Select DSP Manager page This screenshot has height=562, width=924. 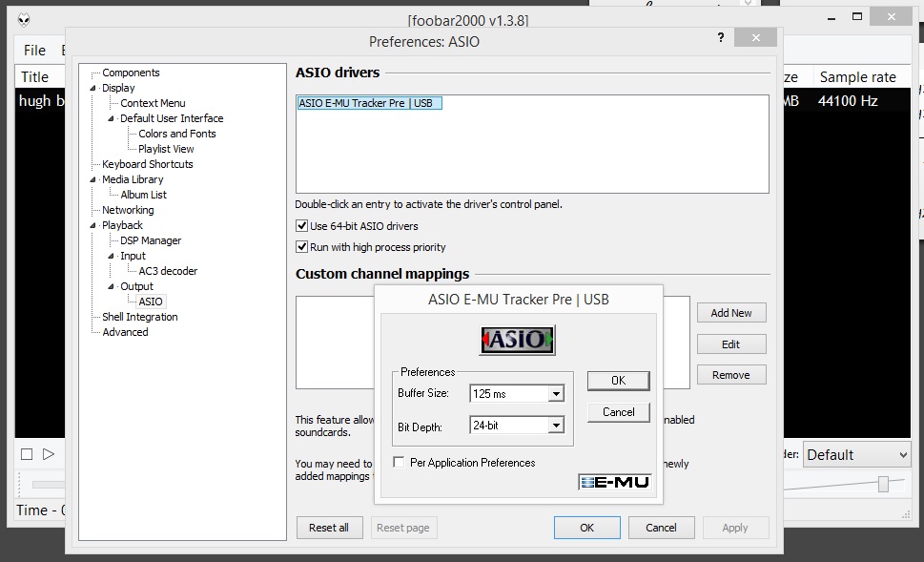pos(151,240)
